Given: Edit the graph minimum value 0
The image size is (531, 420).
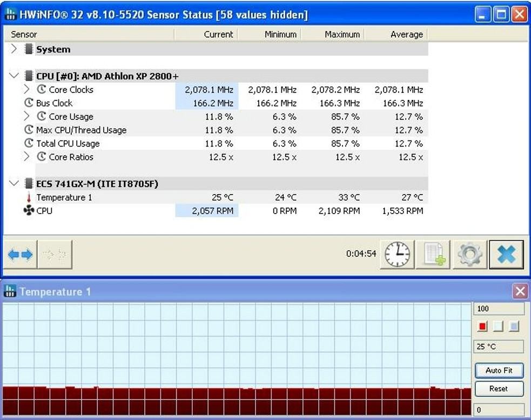Looking at the screenshot, I should (x=499, y=410).
